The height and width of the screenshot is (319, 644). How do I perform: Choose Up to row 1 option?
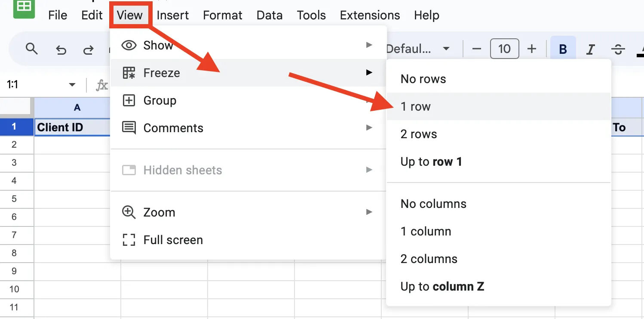(x=499, y=161)
